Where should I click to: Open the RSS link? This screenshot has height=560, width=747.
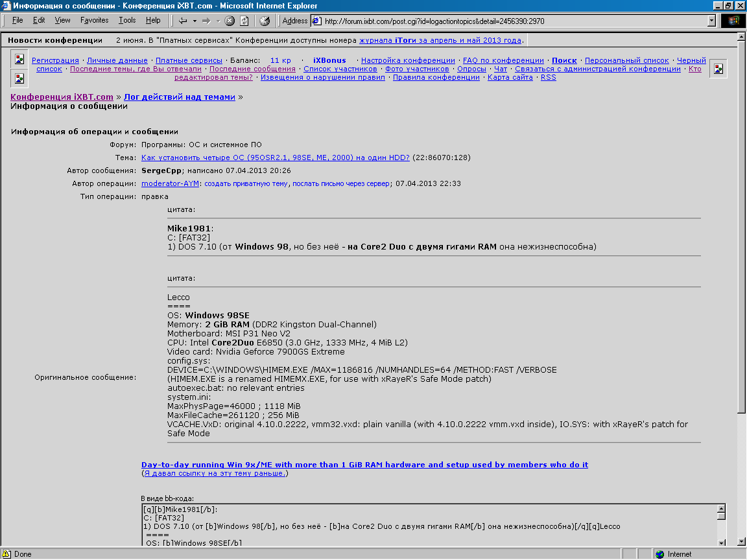pyautogui.click(x=549, y=78)
